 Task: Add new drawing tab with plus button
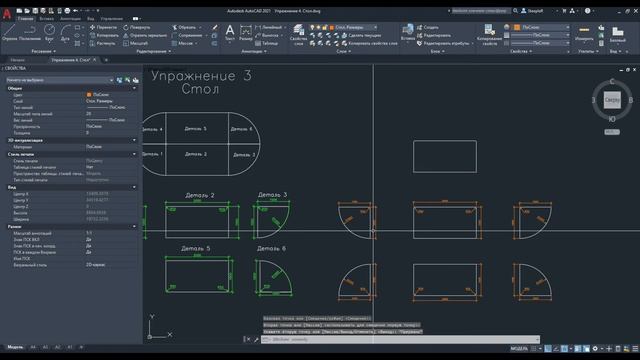click(x=106, y=60)
